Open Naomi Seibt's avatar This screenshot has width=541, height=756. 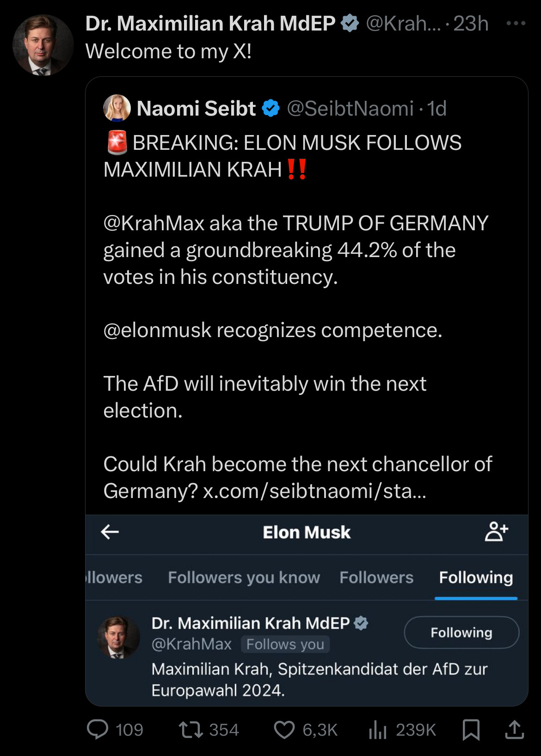pyautogui.click(x=117, y=108)
